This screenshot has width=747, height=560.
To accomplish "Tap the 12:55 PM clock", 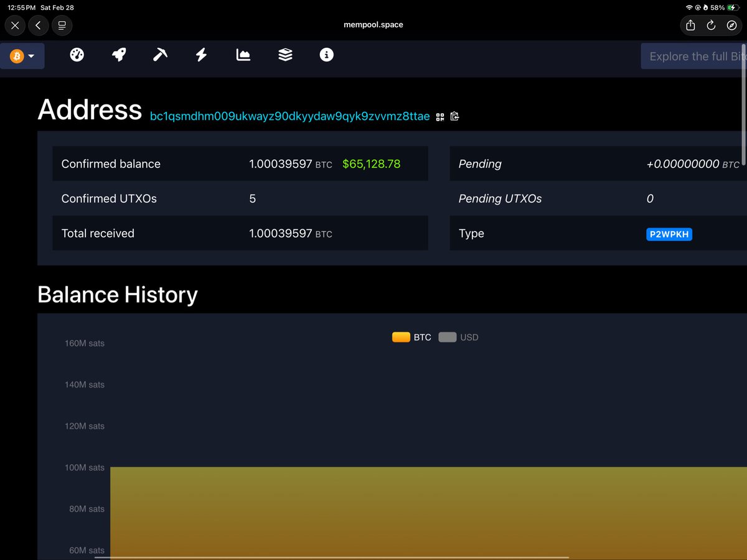I will click(x=22, y=7).
